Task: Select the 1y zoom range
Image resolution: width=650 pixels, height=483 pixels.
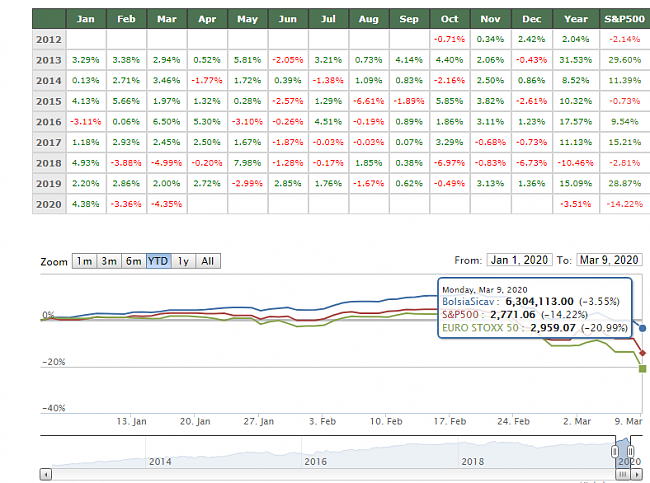Action: (183, 261)
